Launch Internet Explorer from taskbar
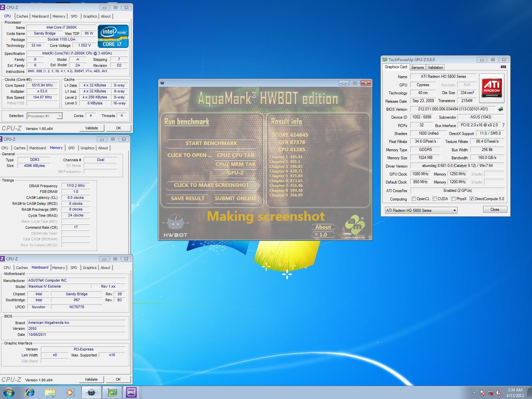Screen dimensions: 532x399 coord(30,393)
